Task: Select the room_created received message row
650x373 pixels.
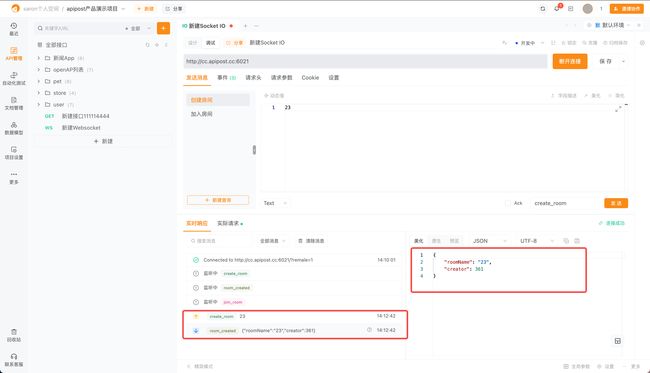Action: (294, 330)
